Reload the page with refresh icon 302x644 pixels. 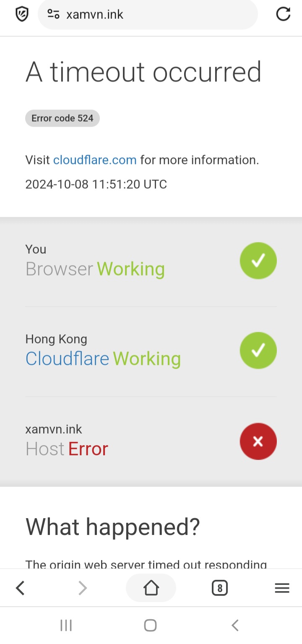click(283, 14)
